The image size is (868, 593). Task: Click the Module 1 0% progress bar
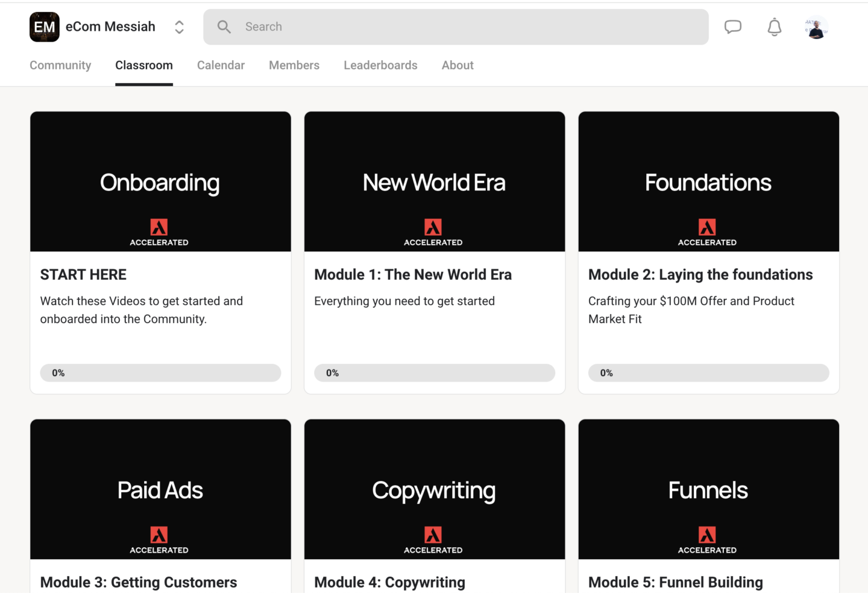click(435, 373)
